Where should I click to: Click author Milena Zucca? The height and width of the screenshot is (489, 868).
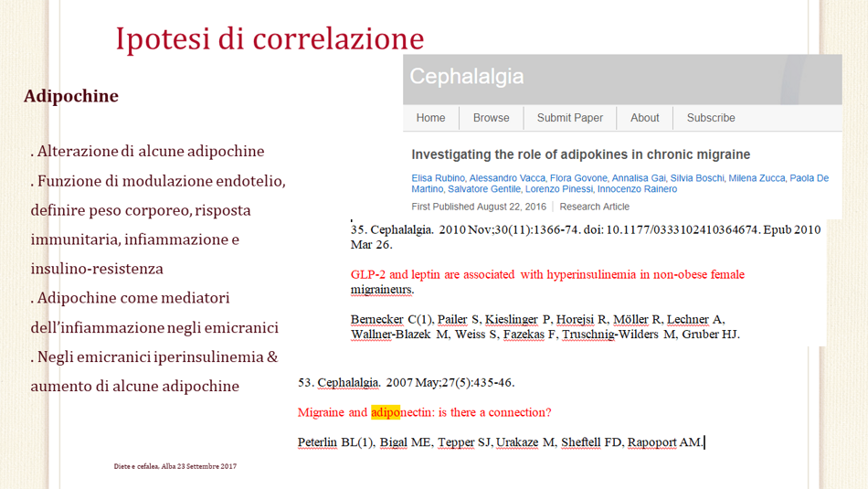coord(759,178)
